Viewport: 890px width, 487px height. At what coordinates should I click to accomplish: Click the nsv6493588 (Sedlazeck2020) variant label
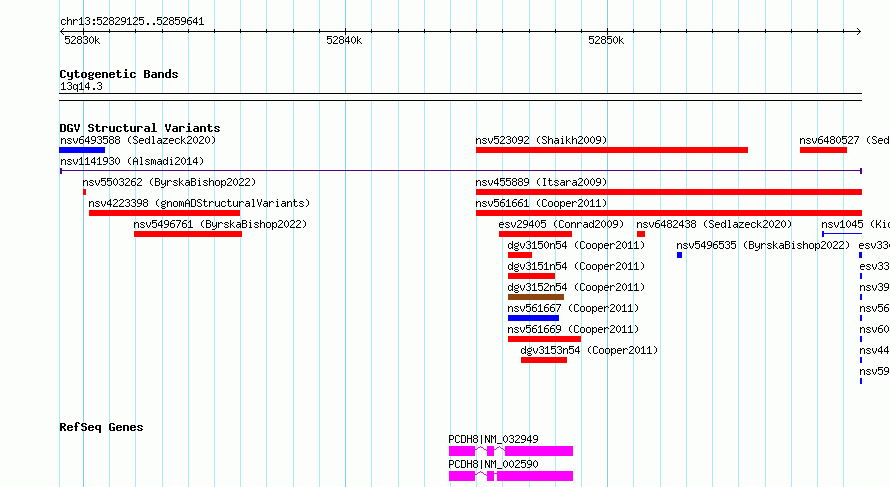pos(138,140)
